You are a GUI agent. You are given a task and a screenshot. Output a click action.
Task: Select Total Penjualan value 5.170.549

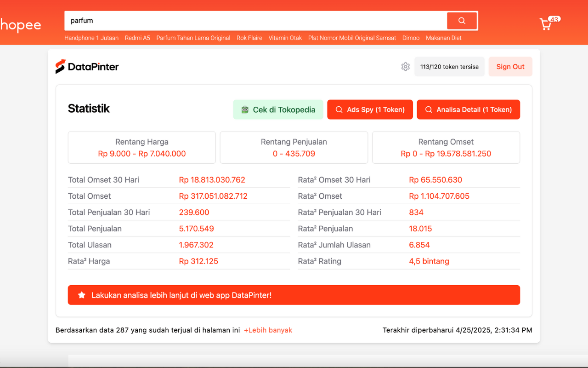(x=197, y=229)
